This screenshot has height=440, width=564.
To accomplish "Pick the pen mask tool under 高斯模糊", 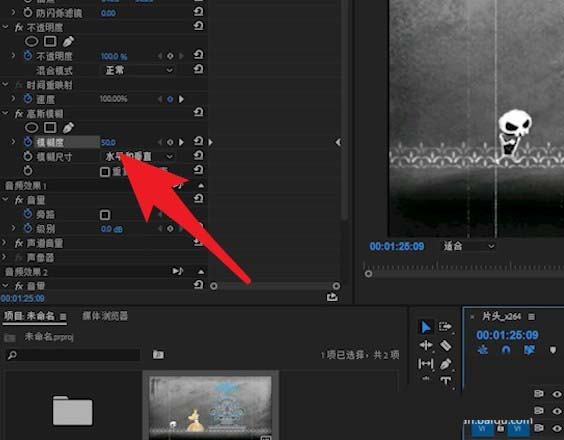I will click(x=68, y=127).
